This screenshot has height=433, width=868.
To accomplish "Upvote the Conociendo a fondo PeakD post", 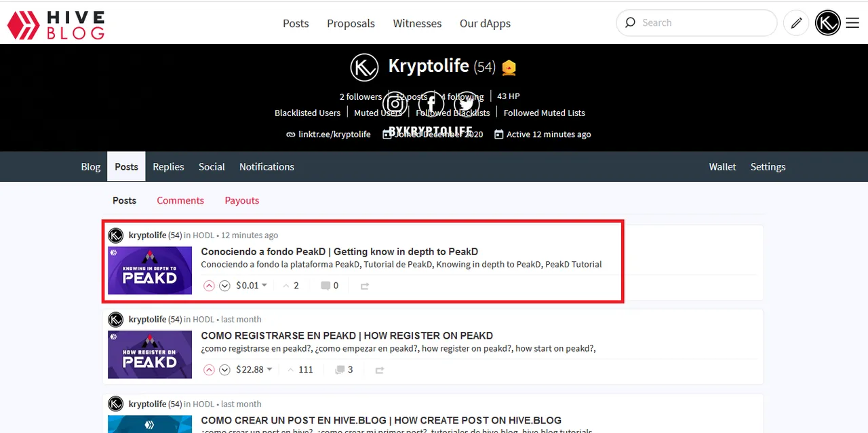I will point(209,286).
